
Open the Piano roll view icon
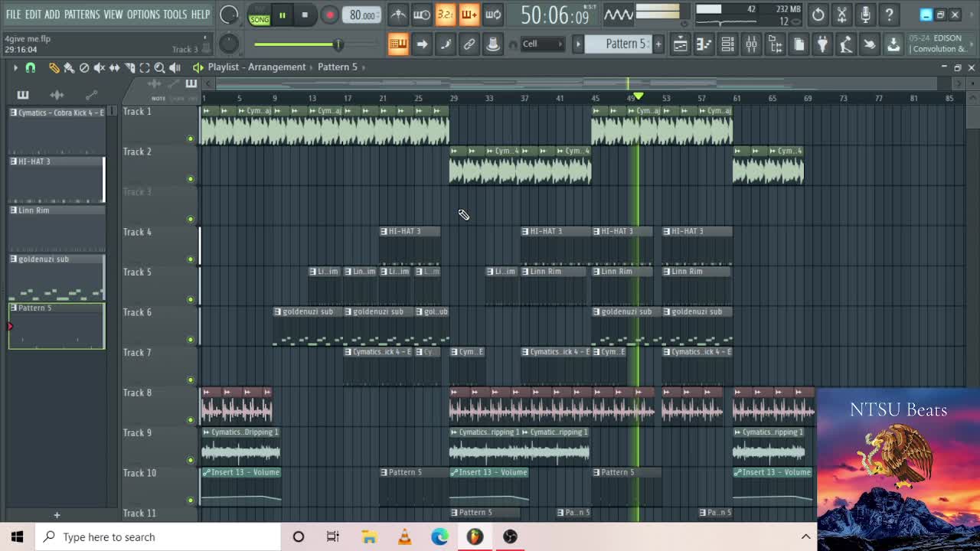click(x=704, y=44)
